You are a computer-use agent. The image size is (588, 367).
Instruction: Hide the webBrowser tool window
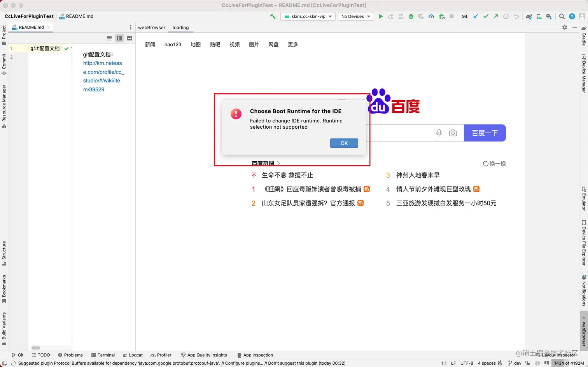tap(575, 27)
